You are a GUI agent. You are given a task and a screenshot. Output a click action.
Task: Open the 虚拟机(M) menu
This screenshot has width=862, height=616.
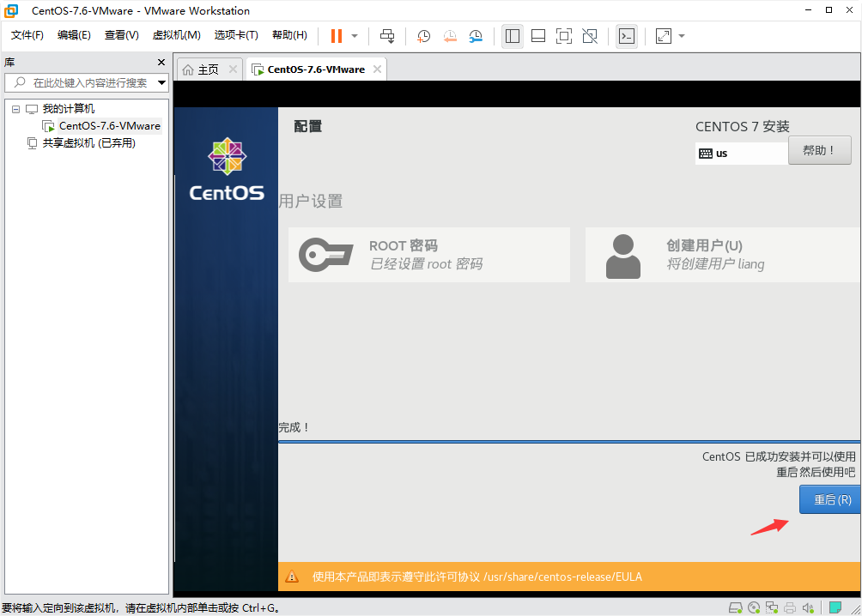tap(177, 35)
